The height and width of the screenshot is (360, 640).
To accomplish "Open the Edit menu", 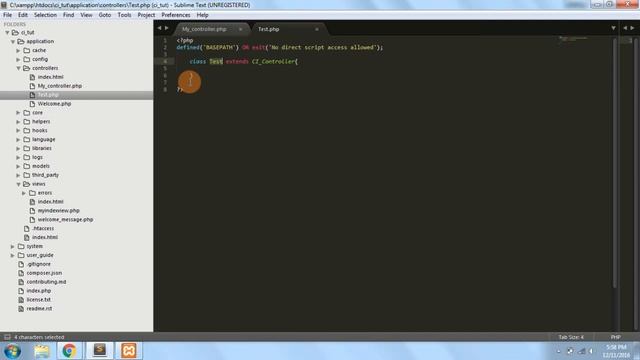I will pos(23,15).
